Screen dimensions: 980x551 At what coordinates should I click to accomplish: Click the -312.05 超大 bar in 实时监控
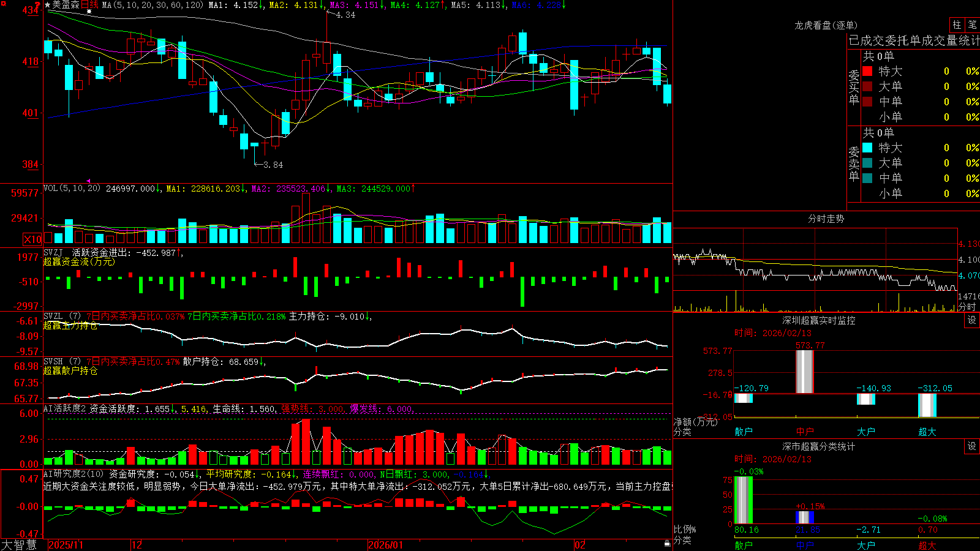[x=927, y=405]
